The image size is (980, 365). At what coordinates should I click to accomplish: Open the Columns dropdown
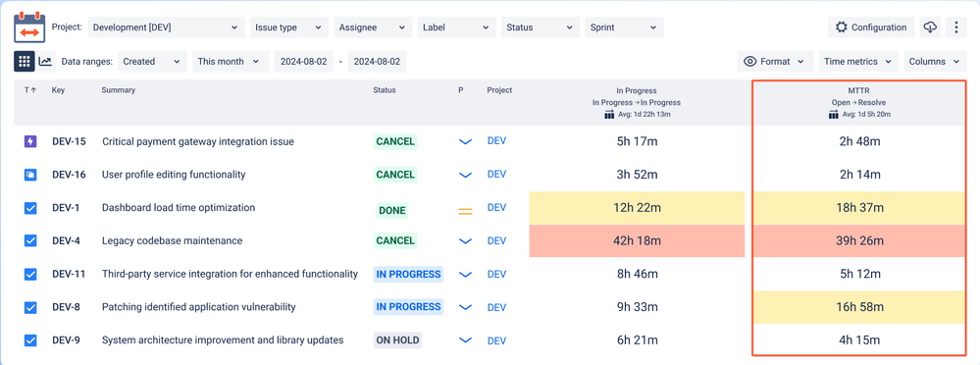coord(935,61)
